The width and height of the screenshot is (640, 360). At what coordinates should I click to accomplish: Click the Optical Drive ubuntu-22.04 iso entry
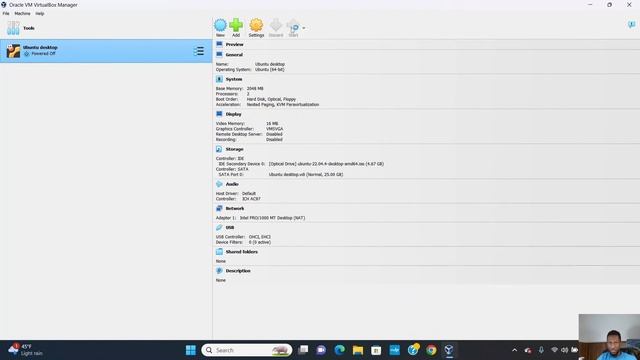326,164
